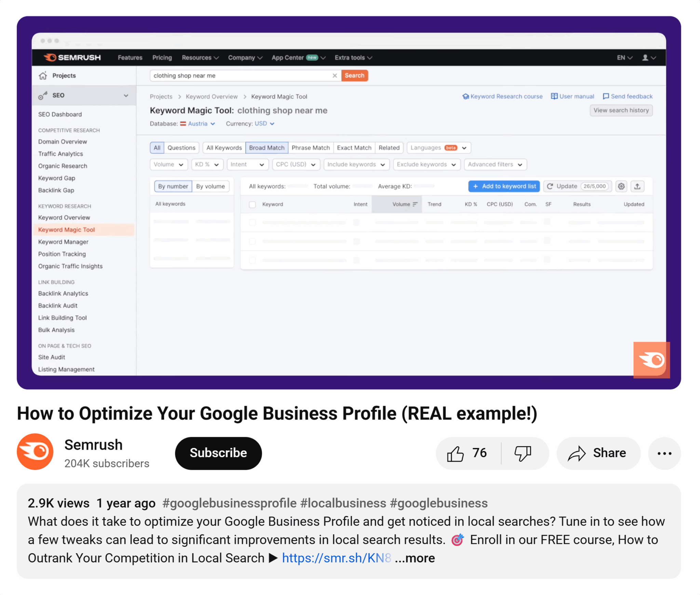Click the #localbusiness hashtag

pyautogui.click(x=343, y=503)
